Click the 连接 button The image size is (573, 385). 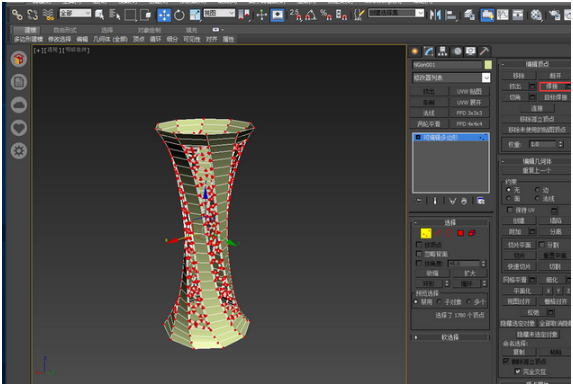536,108
